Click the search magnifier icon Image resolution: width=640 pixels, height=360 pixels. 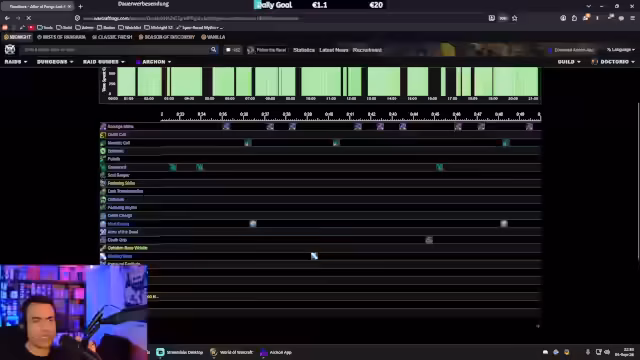[x=213, y=50]
